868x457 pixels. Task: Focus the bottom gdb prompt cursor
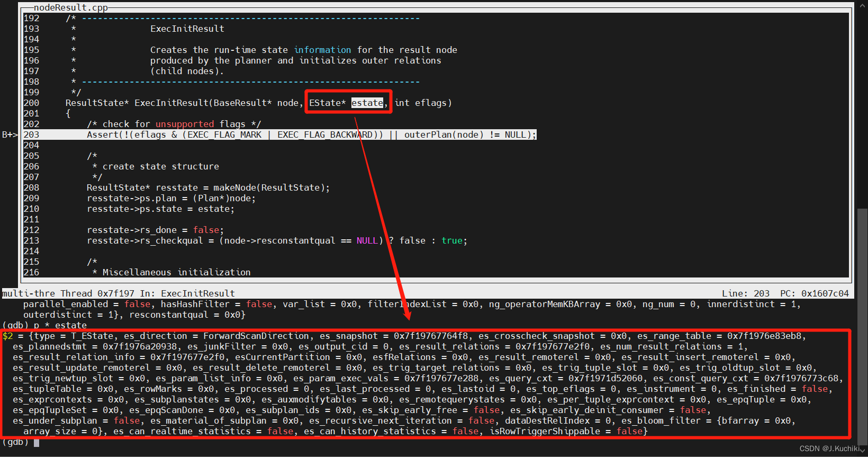[x=37, y=442]
